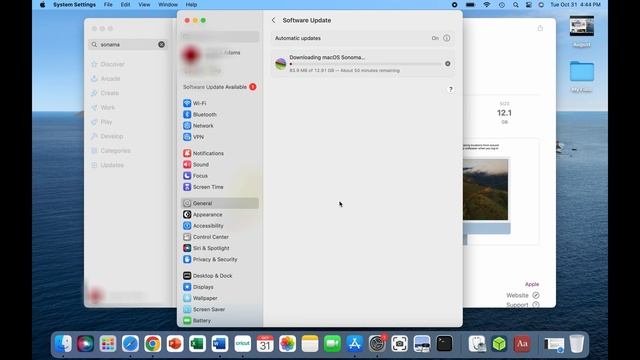
Task: Open Arcade in App Store sidebar
Action: [x=106, y=79]
